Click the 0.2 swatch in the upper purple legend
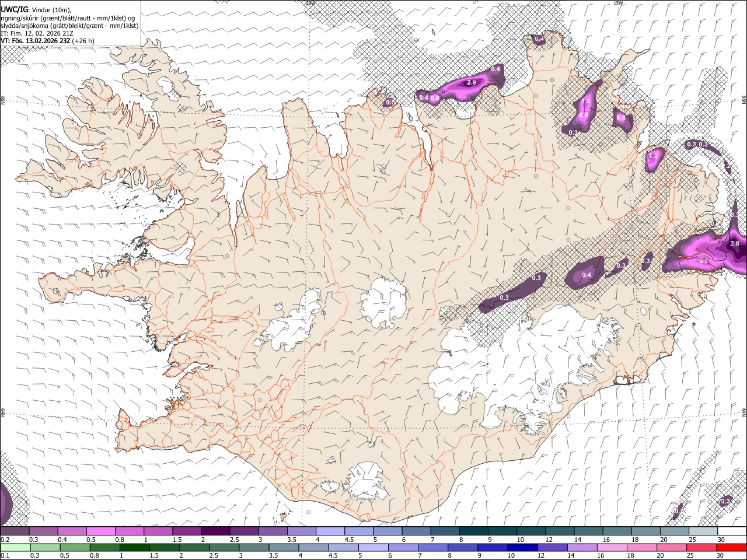This screenshot has height=560, width=747. [15, 531]
